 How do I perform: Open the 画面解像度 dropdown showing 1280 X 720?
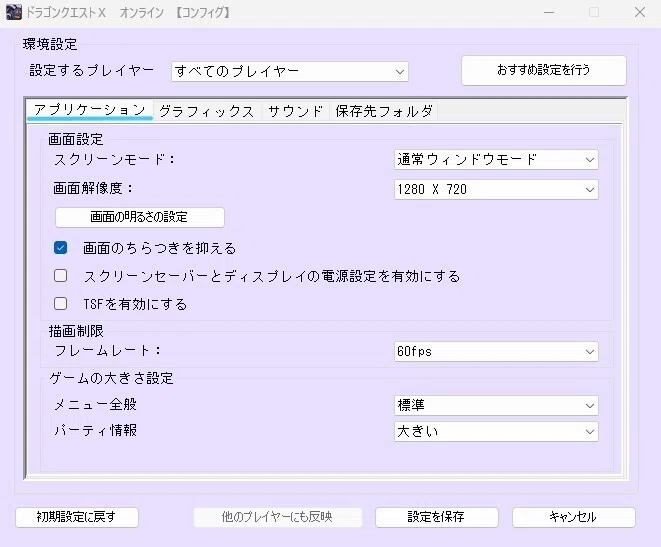click(x=496, y=189)
